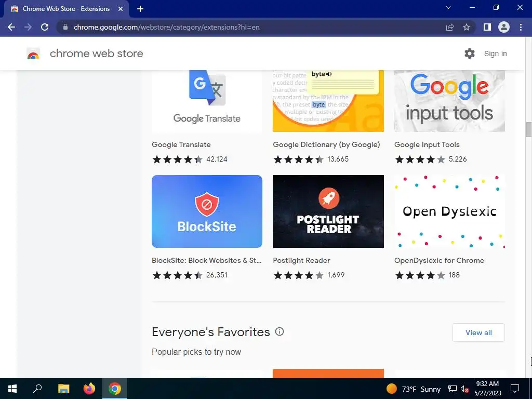This screenshot has width=532, height=399.
Task: Open Google Dictionary thumbnail image
Action: pos(328,101)
